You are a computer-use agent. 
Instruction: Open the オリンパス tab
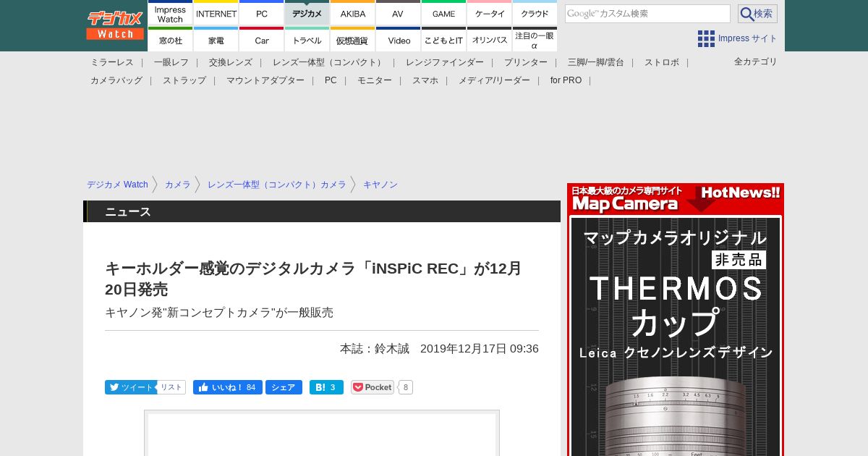pos(490,39)
